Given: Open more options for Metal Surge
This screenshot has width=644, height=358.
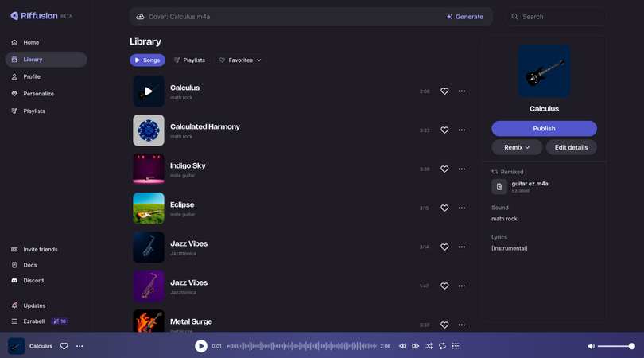Looking at the screenshot, I should pos(462,325).
